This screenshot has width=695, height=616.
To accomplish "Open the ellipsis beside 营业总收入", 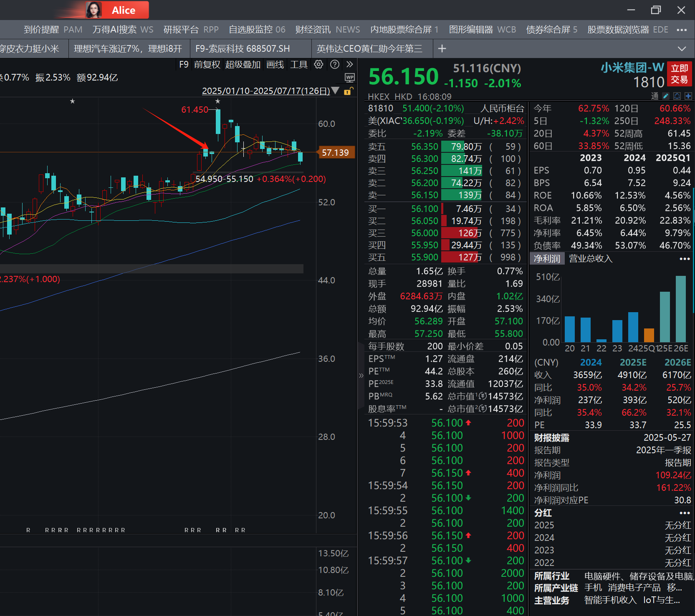I will (x=685, y=259).
